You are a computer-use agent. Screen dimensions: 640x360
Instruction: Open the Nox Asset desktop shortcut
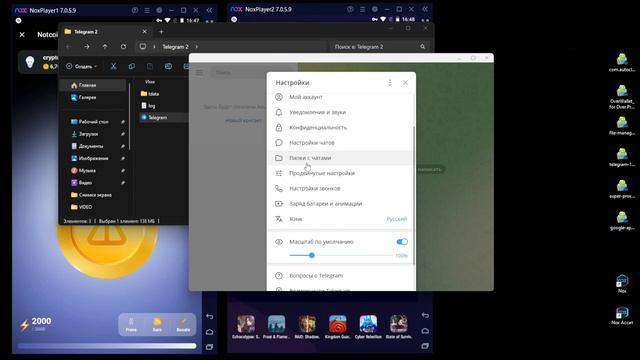click(622, 316)
